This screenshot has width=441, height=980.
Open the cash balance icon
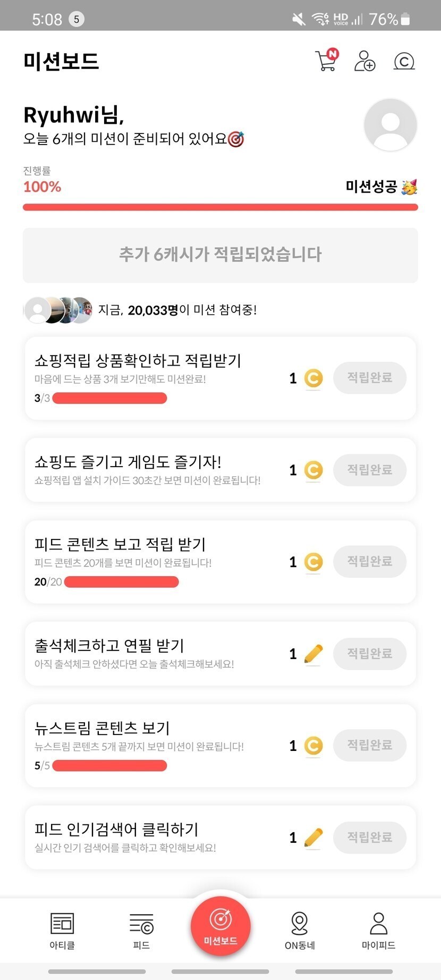pos(404,62)
